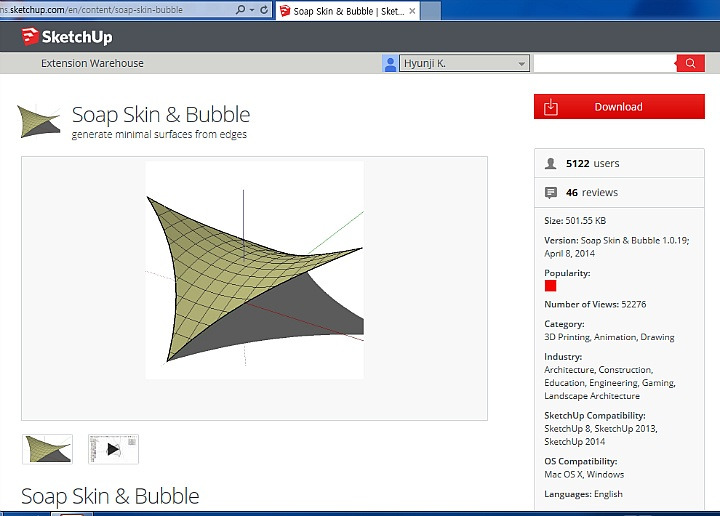720x516 pixels.
Task: Click the "Languages: English" text
Action: coord(584,494)
